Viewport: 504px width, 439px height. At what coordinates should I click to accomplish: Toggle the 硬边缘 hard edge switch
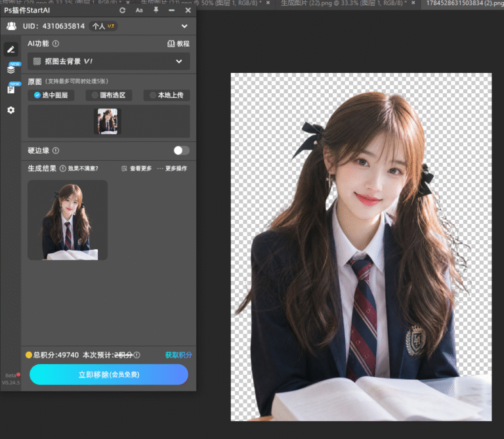tap(182, 150)
